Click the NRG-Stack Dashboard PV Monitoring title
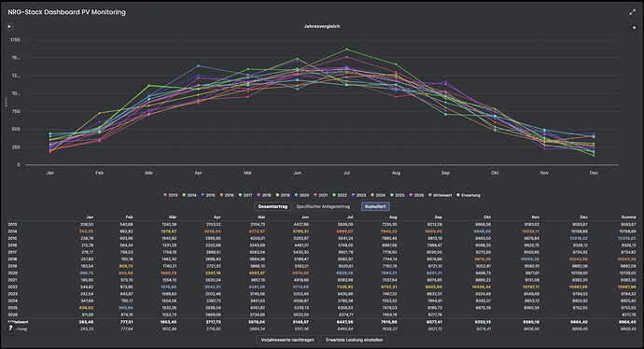This screenshot has width=644, height=349. [x=67, y=12]
